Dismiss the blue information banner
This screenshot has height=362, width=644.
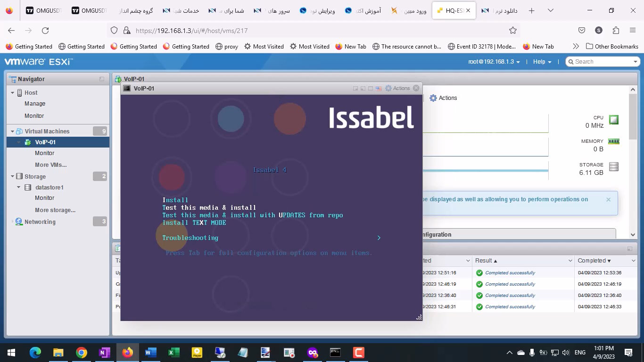point(608,199)
